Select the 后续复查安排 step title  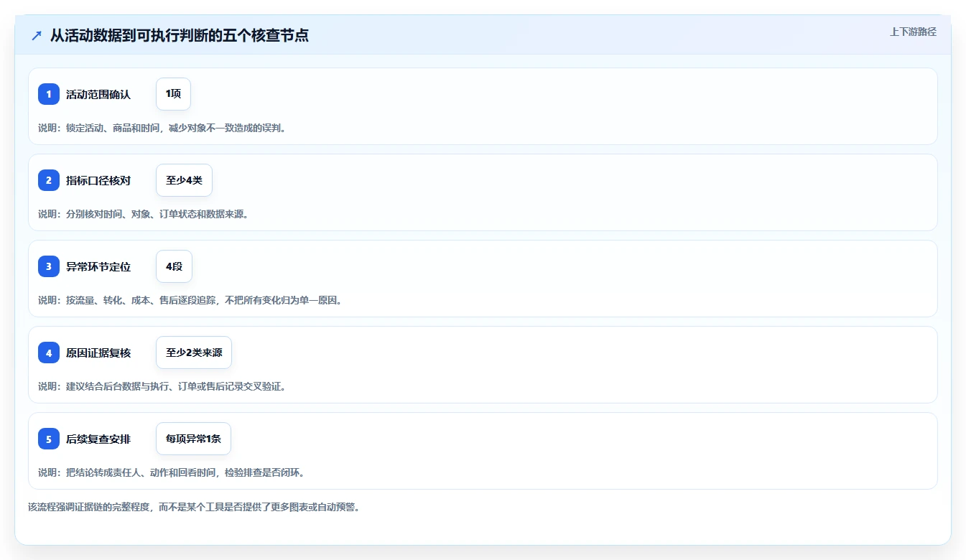98,439
